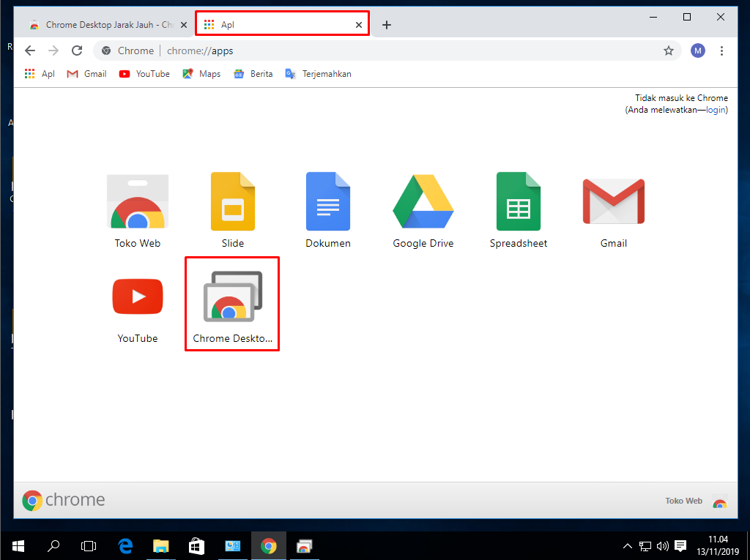Open the YouTube app icon
750x560 pixels.
pos(138,296)
